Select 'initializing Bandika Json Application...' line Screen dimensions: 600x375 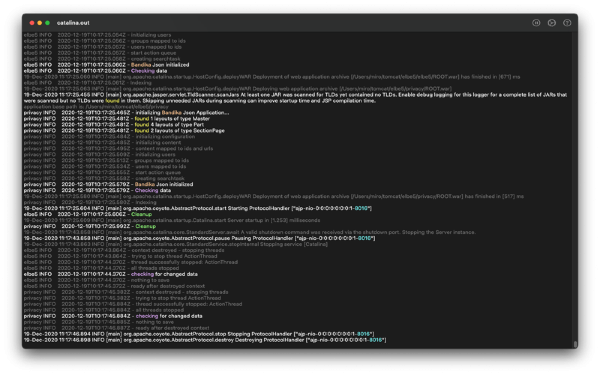click(127, 112)
